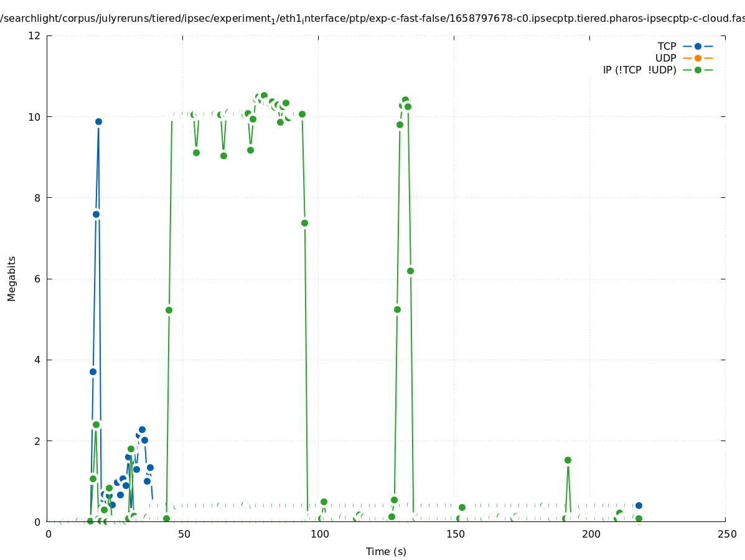
Task: Click the last blue TCP point on the right
Action: pyautogui.click(x=639, y=505)
